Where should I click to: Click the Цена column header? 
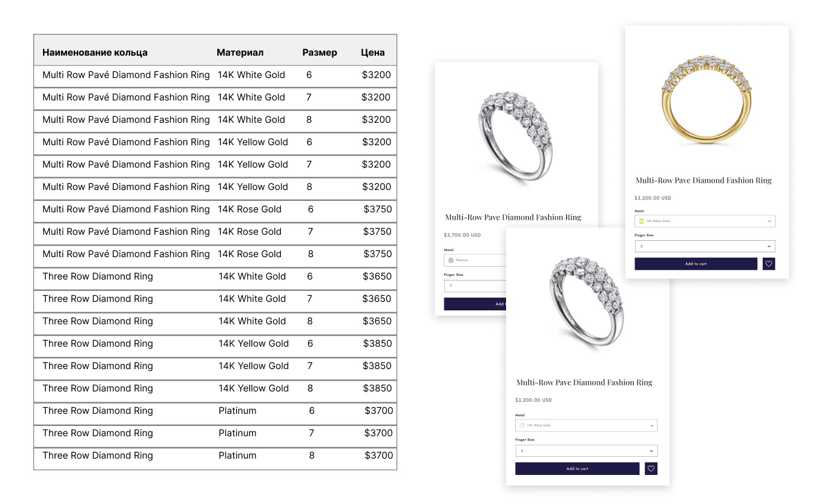point(372,53)
